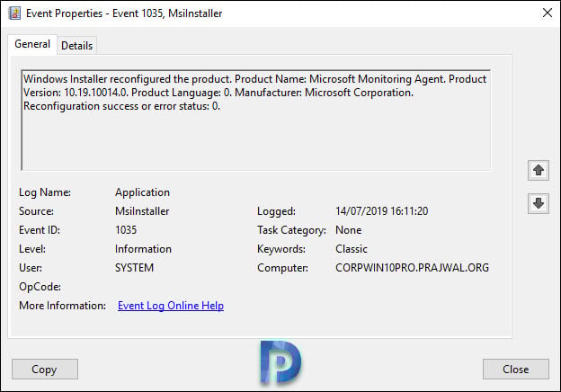Switch to the Details tab
The image size is (561, 392).
[77, 46]
